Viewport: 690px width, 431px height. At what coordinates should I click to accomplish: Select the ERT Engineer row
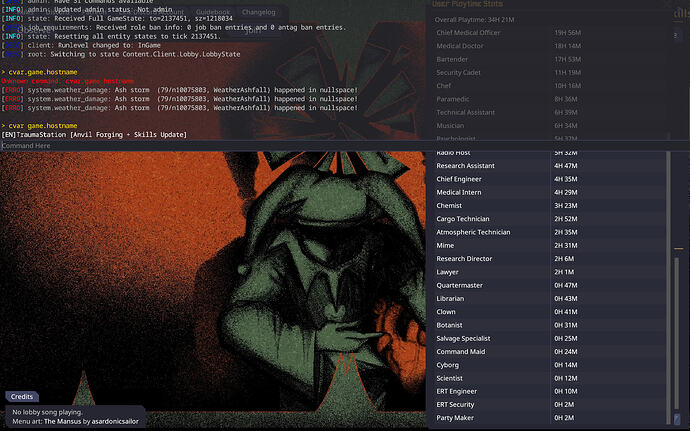coord(550,391)
